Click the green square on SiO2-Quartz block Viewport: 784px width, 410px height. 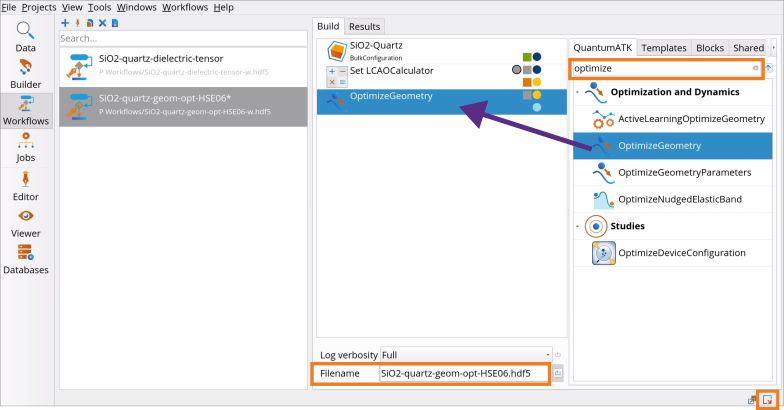526,57
